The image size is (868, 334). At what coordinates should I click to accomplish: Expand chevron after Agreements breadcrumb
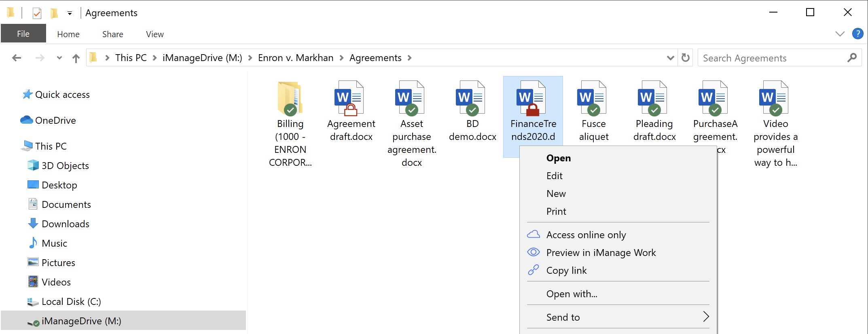tap(410, 58)
